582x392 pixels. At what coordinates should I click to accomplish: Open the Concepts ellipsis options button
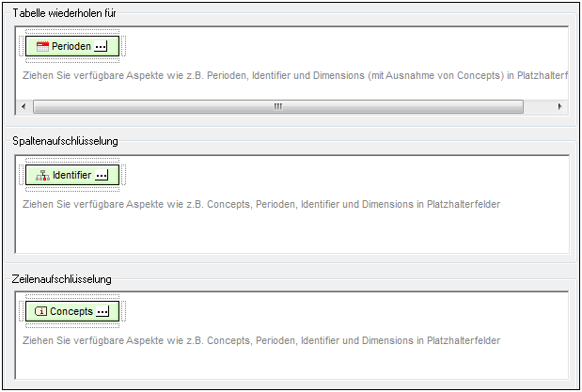coord(103,311)
